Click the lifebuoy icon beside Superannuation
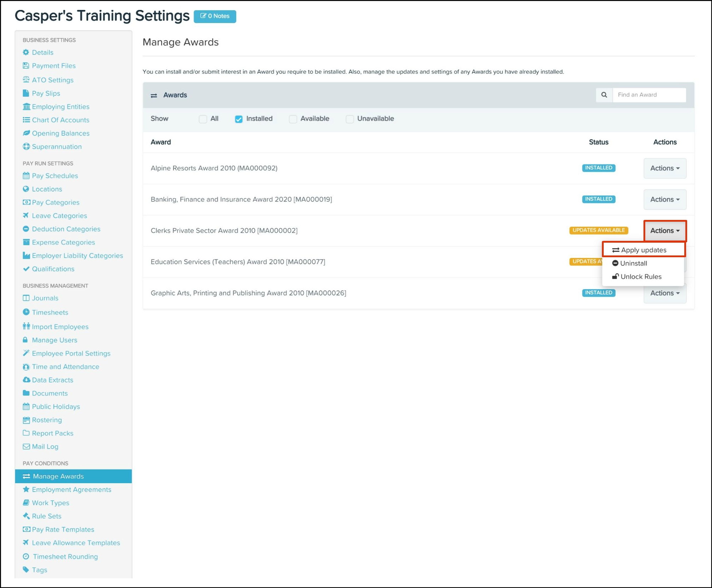Screen dimensions: 712x588 [x=26, y=146]
